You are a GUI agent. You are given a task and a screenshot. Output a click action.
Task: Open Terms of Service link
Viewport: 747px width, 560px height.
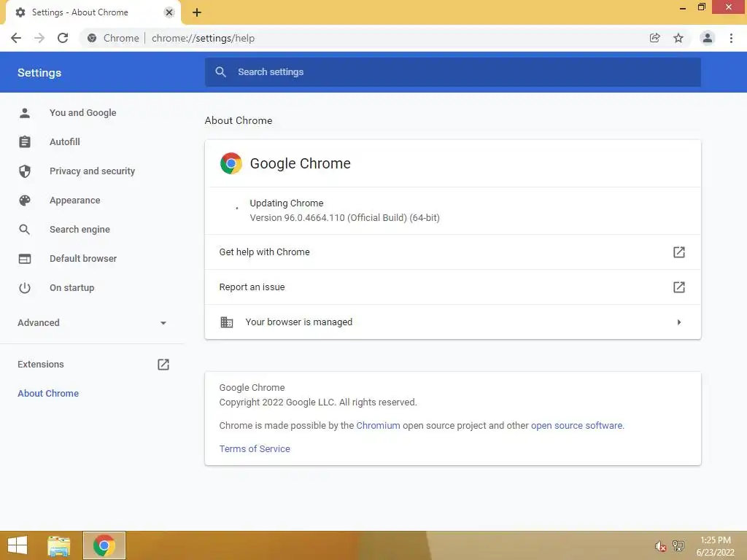(x=255, y=449)
